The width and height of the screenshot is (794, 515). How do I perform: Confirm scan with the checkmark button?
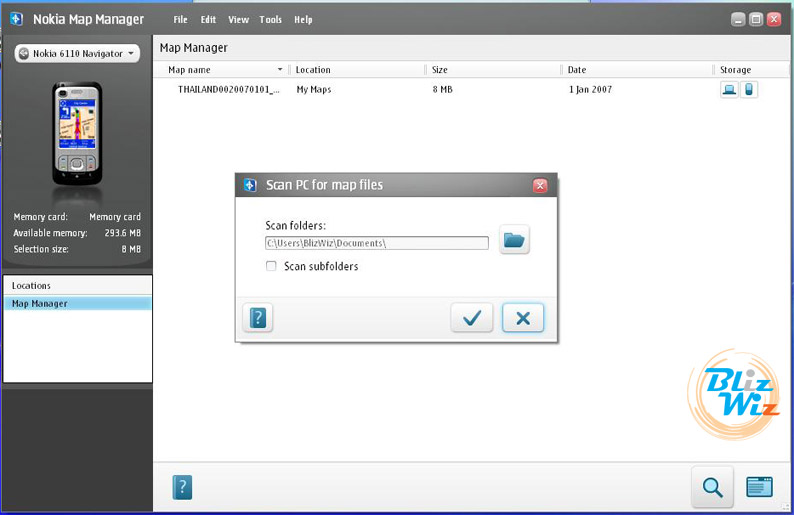[x=471, y=318]
